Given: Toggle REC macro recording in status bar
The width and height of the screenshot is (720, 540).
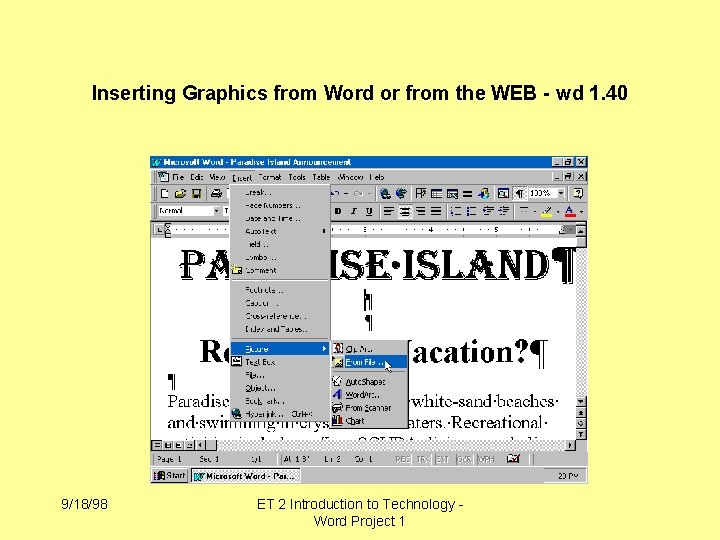Looking at the screenshot, I should (x=403, y=459).
